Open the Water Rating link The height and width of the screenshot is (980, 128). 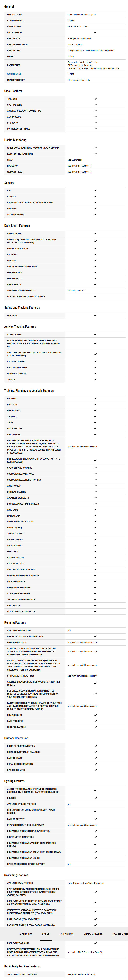14,74
